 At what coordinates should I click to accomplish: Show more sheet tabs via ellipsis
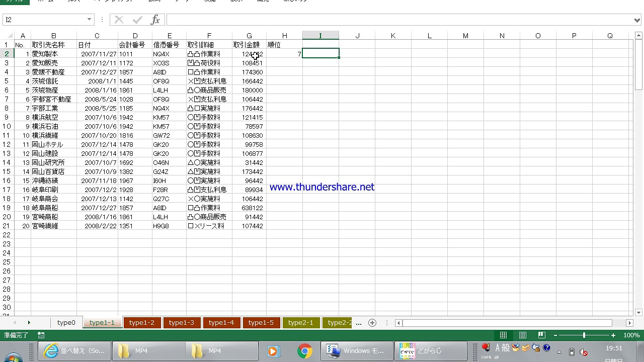(x=358, y=323)
